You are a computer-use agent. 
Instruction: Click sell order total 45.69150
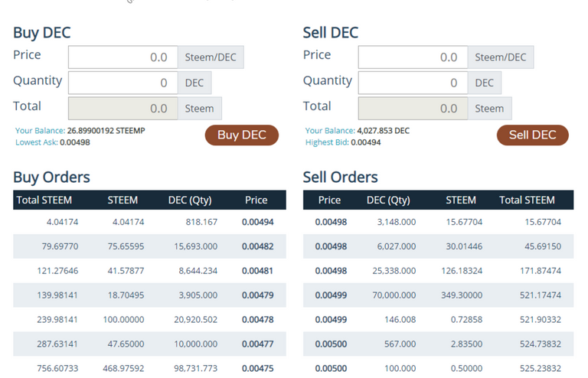pyautogui.click(x=543, y=246)
